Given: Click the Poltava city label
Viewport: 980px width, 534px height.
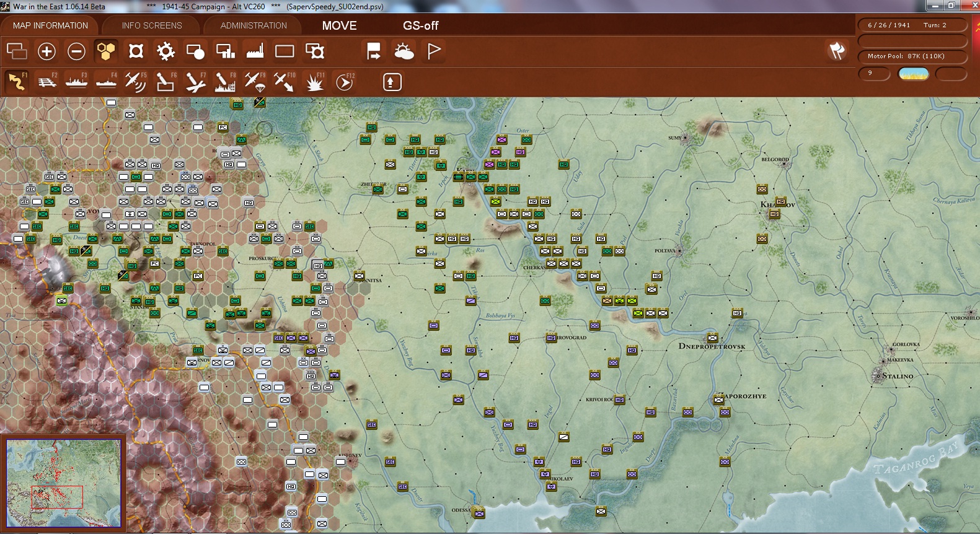Looking at the screenshot, I should [665, 251].
